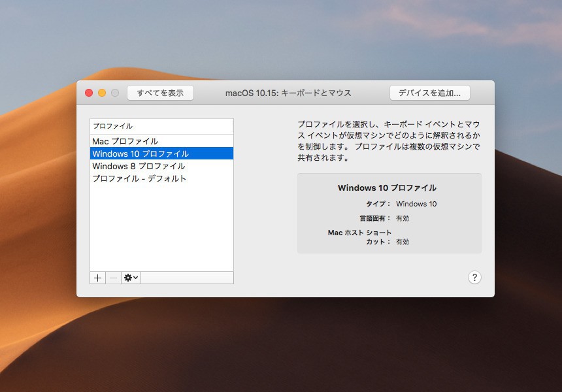Select Mac プロファイル in the list
Viewport: 562px width, 392px height.
click(x=161, y=141)
